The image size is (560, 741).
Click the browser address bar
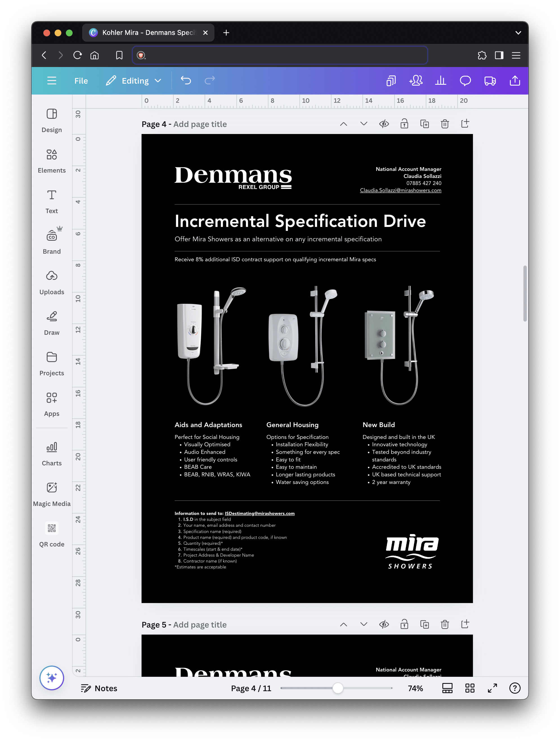coord(280,55)
